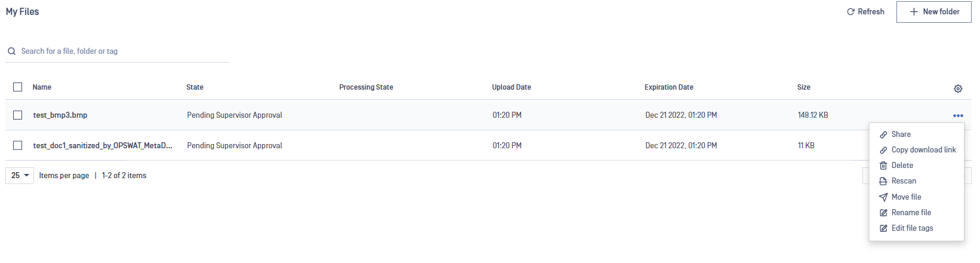
Task: Sort by Upload Date column header
Action: 511,87
